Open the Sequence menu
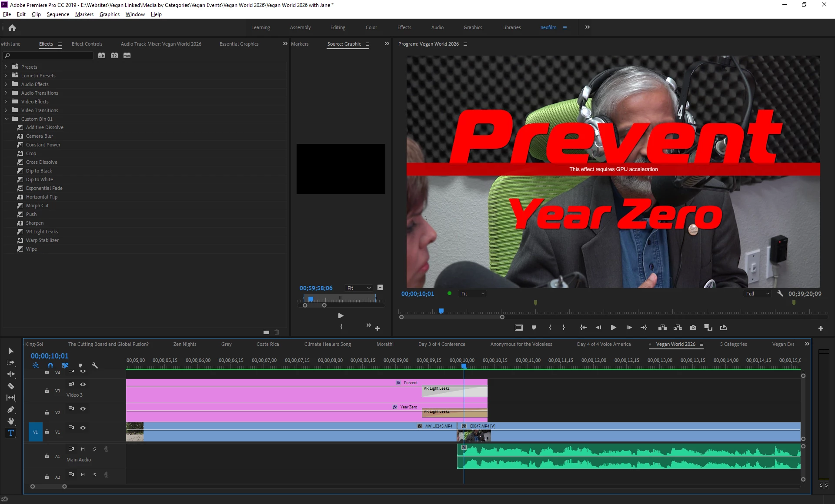The height and width of the screenshot is (504, 835). [x=58, y=14]
